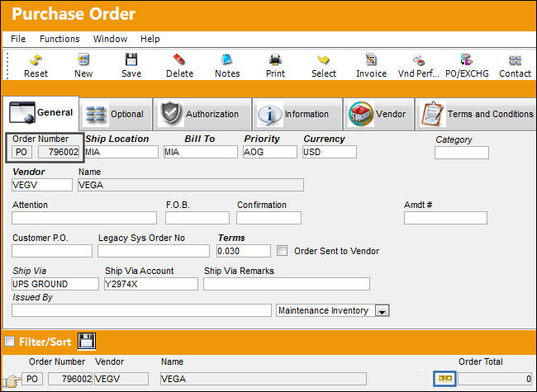Click the Vnd Perf toolbar icon
The image size is (537, 392).
(x=419, y=60)
